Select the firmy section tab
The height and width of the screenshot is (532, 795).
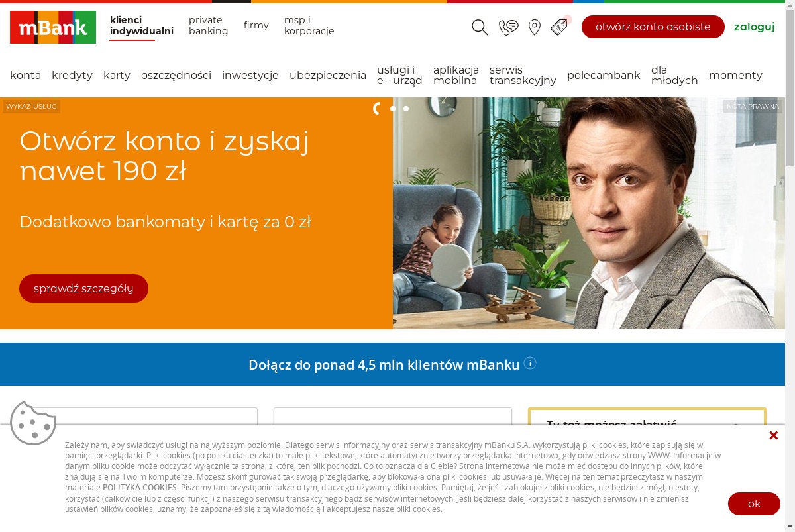[x=256, y=25]
